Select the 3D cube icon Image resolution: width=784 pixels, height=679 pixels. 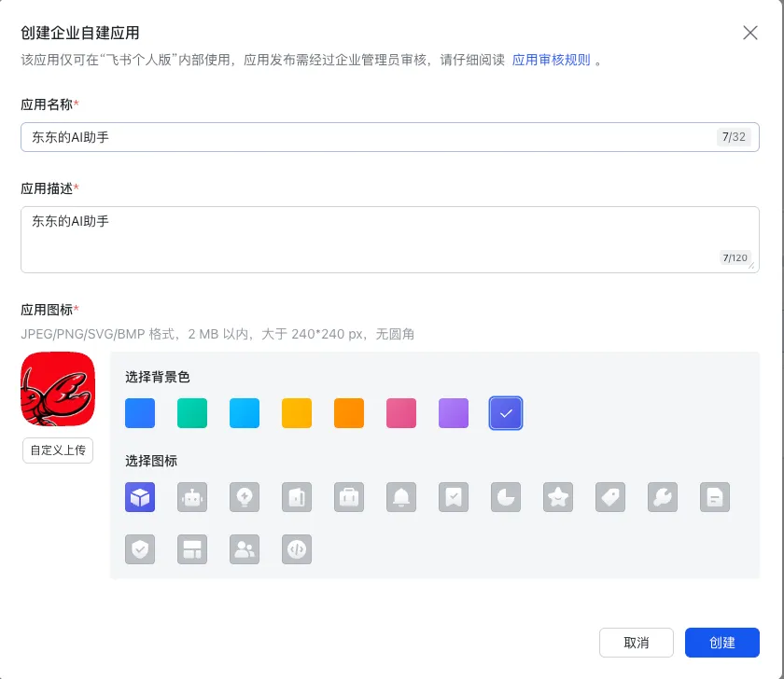coord(140,497)
